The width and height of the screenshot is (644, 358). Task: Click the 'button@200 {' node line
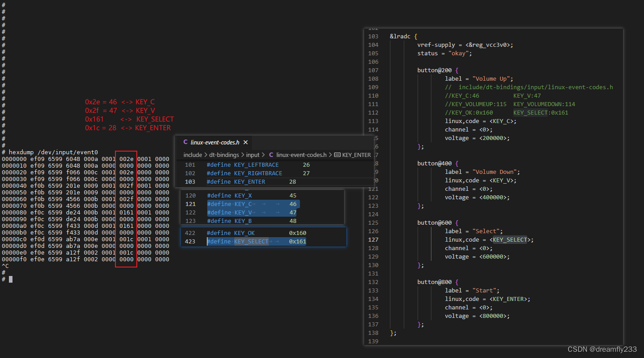438,70
